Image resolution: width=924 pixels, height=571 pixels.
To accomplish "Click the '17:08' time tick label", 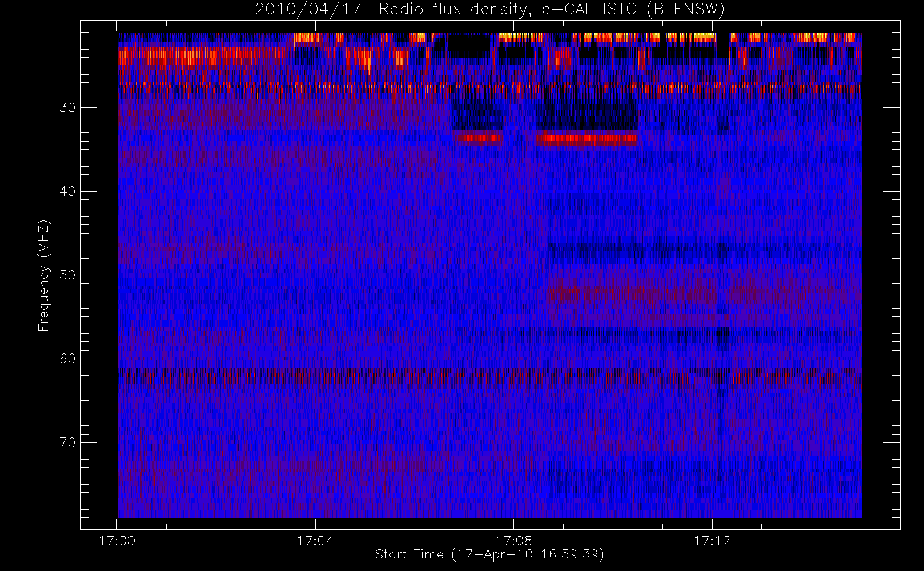I will pos(513,541).
